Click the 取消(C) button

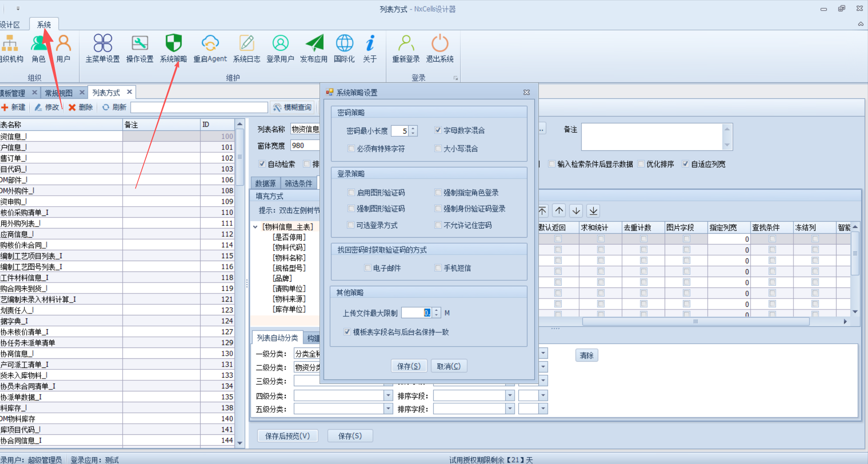[x=448, y=366]
